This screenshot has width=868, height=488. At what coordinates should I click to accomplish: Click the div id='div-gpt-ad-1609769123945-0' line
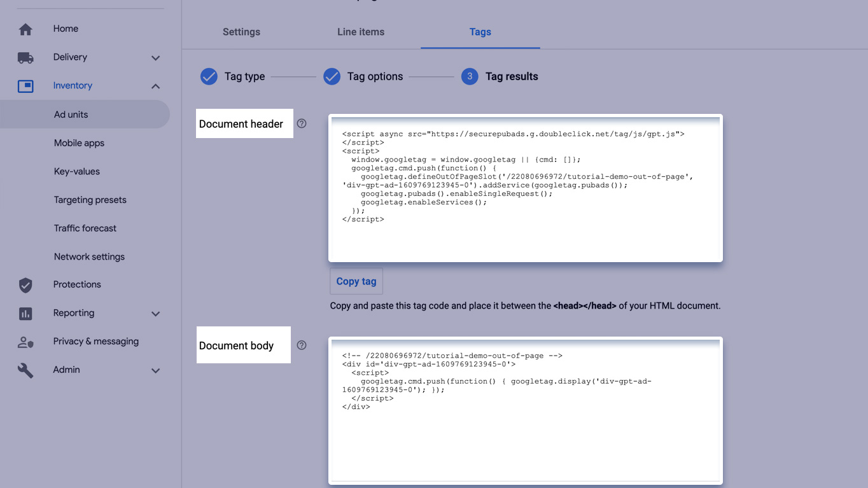tap(428, 365)
